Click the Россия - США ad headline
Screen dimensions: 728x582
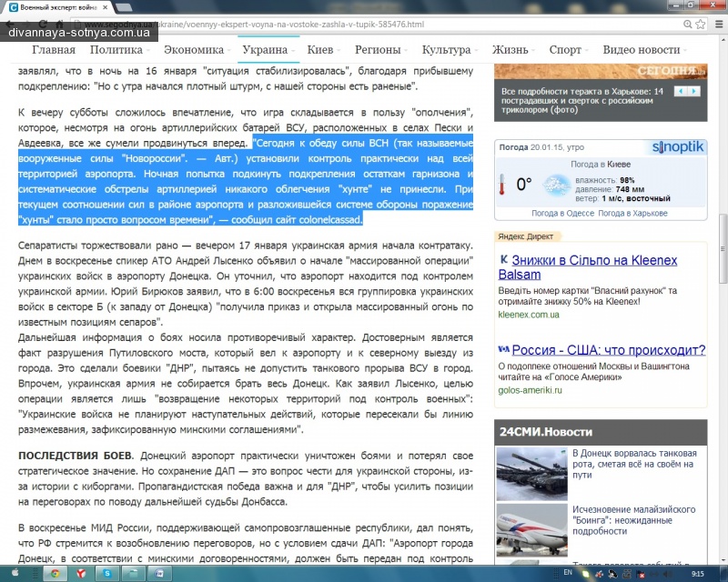[608, 350]
